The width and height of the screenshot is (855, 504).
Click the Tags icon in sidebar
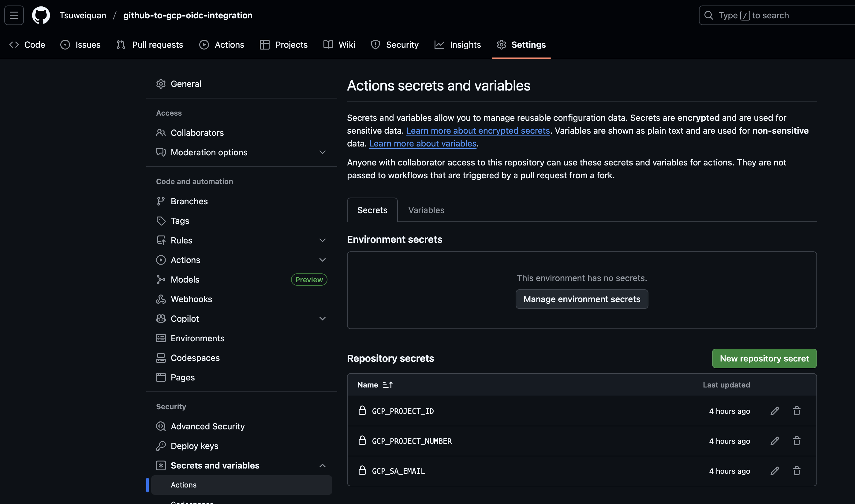[x=161, y=221]
